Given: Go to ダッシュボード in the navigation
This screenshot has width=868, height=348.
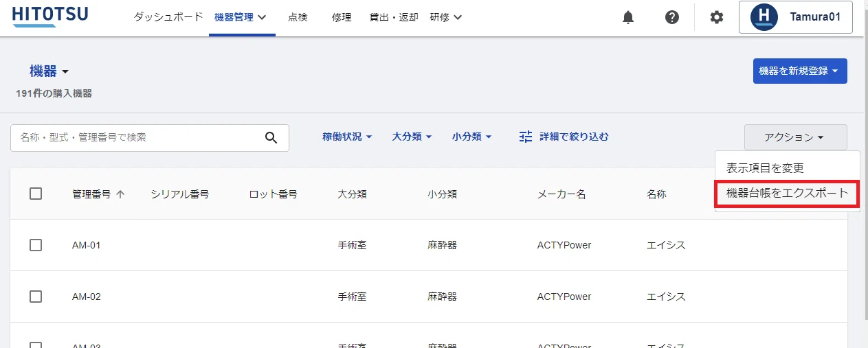Looking at the screenshot, I should click(x=168, y=18).
